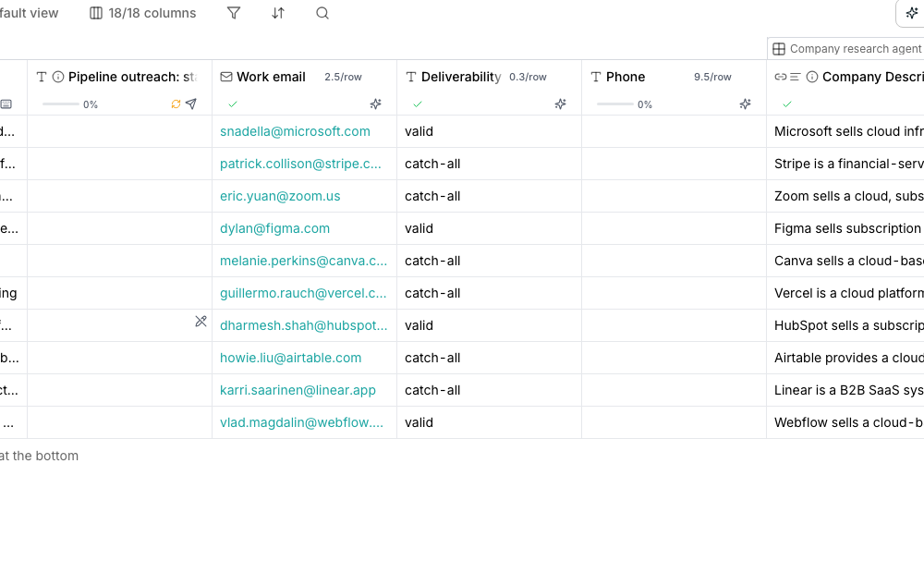The width and height of the screenshot is (924, 573).
Task: Select 'Airtable provides a cloud' description cell
Action: coord(845,358)
